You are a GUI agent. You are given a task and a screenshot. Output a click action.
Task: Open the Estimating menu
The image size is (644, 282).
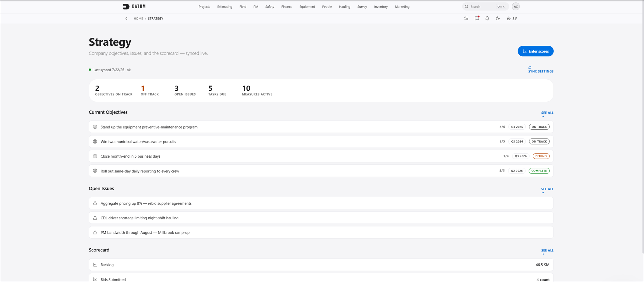225,7
